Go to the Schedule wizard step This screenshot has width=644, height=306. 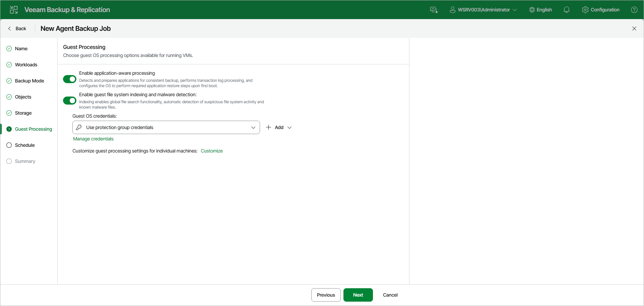pyautogui.click(x=25, y=145)
